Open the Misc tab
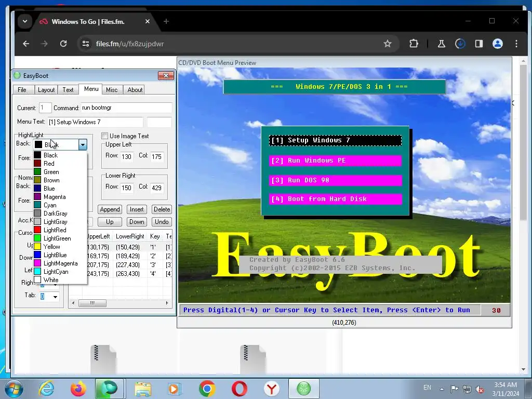This screenshot has width=532, height=399. [x=112, y=90]
